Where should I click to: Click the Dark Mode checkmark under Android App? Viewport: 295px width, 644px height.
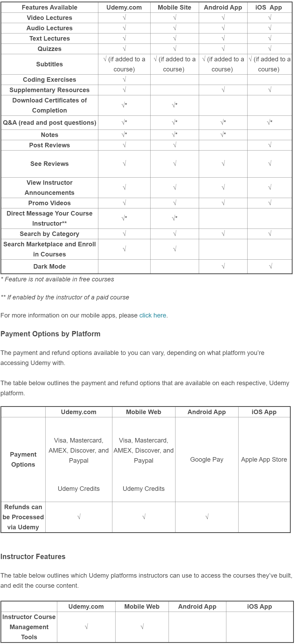click(223, 266)
